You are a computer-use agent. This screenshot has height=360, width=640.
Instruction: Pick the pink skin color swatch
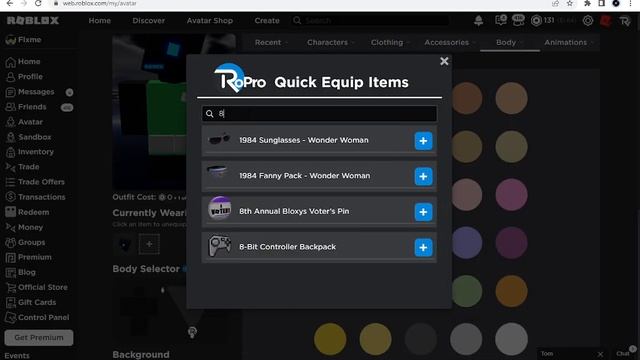[x=511, y=194]
